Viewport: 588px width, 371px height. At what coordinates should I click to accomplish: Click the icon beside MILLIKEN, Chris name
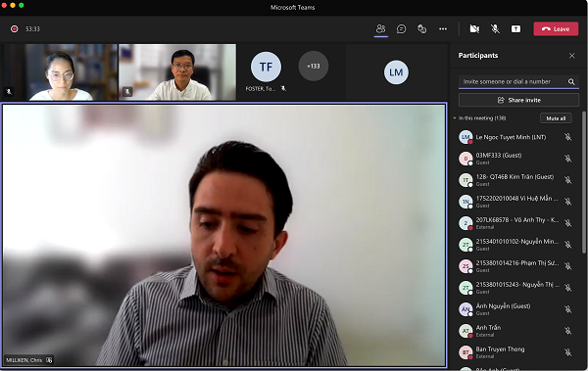pyautogui.click(x=49, y=360)
